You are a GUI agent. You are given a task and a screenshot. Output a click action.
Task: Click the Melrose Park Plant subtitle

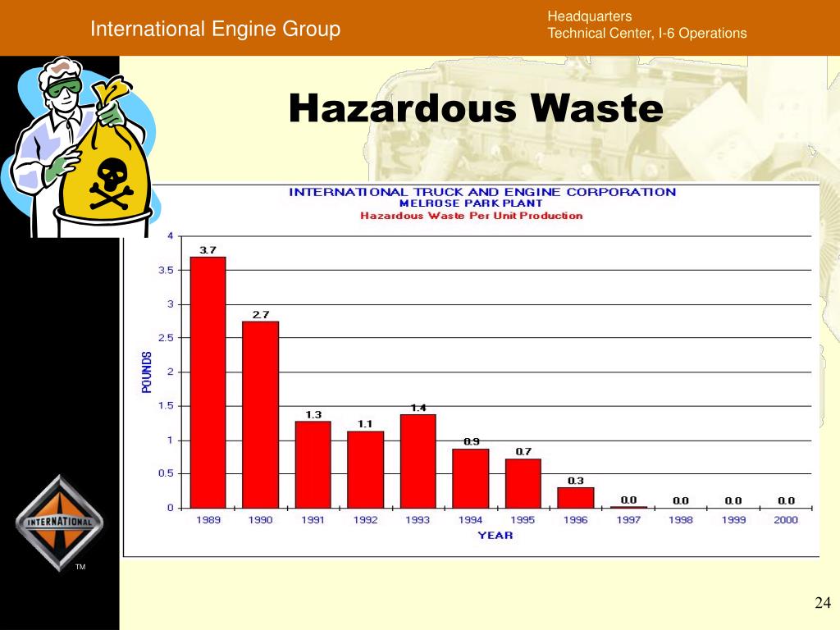tap(471, 203)
